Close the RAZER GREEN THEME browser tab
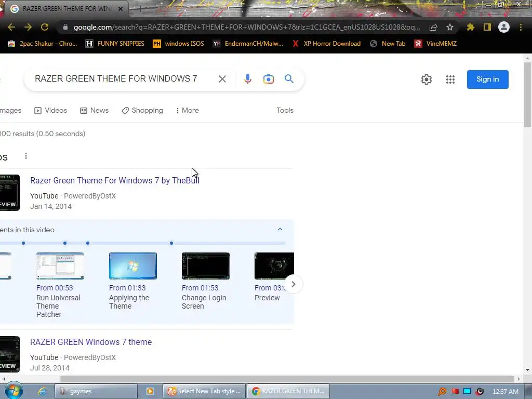Screen dimensions: 532x399 point(121,9)
